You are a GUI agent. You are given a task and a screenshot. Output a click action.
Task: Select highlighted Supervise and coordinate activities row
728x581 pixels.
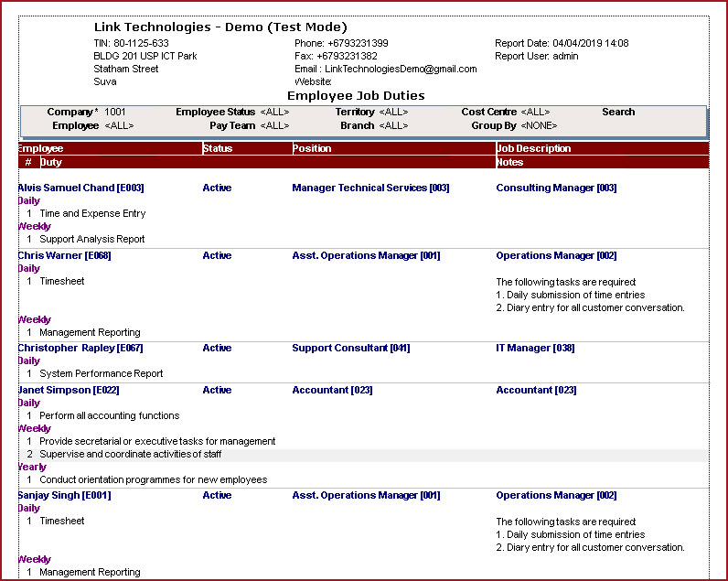[x=130, y=455]
